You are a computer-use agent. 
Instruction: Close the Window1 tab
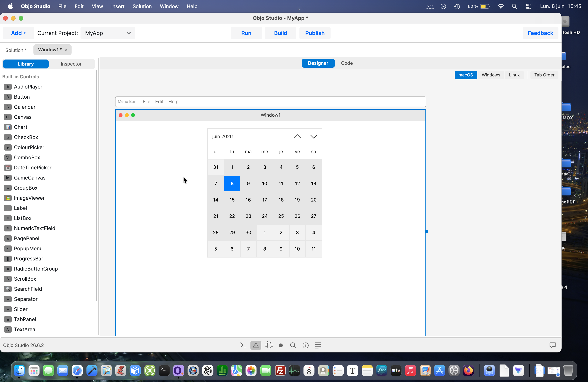66,50
